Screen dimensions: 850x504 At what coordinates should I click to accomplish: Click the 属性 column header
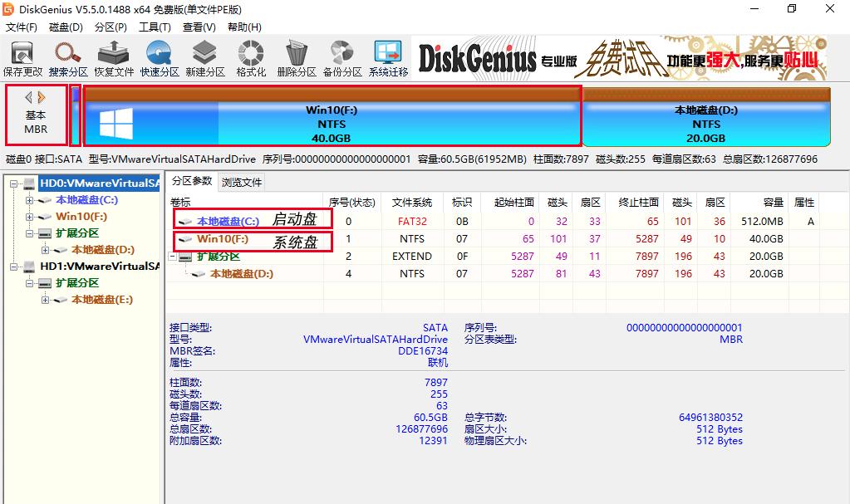coord(804,202)
